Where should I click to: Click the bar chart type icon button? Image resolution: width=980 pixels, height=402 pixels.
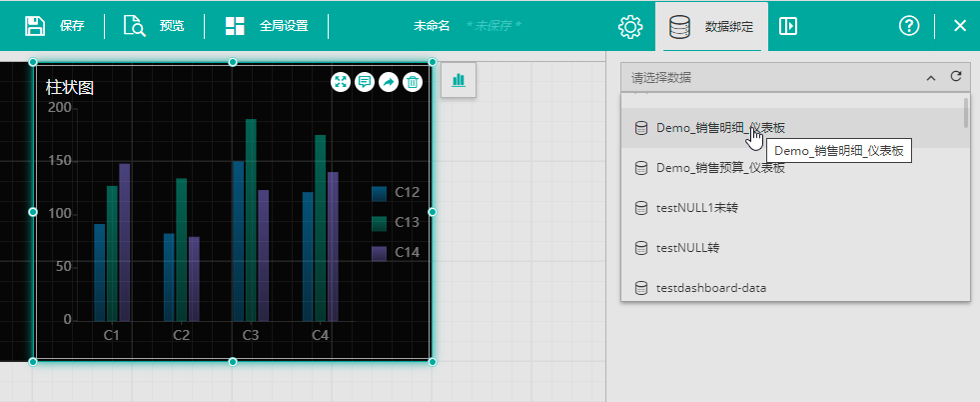pos(459,79)
